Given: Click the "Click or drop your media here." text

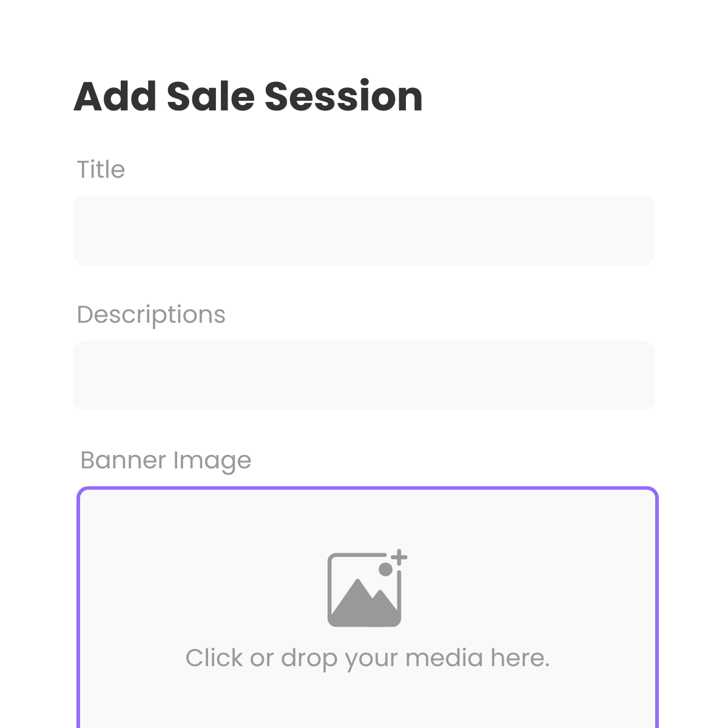Looking at the screenshot, I should (x=368, y=658).
